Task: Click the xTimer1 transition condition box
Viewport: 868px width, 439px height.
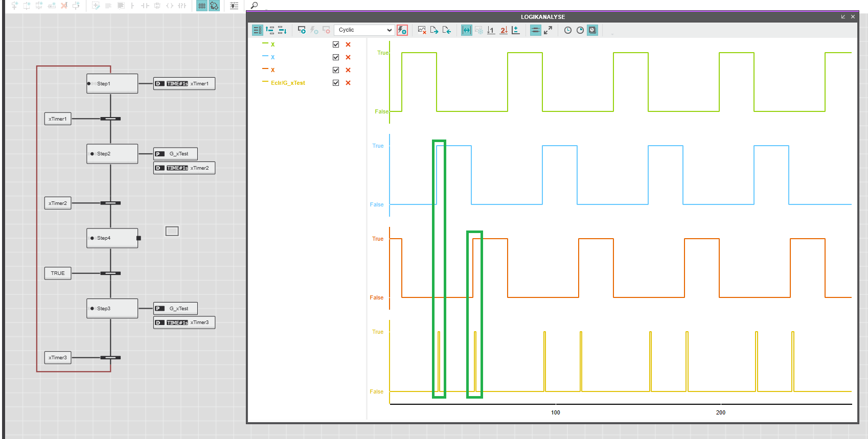Action: [57, 119]
